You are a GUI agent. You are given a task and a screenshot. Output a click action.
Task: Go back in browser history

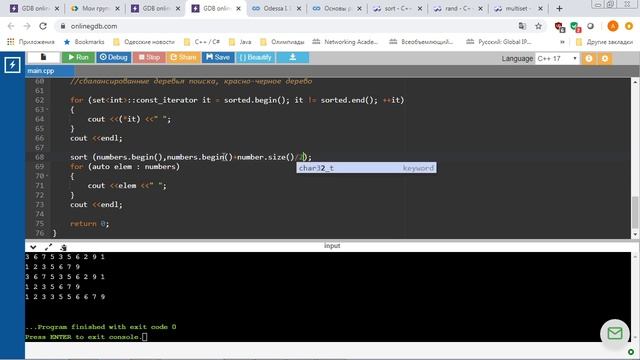(11, 26)
